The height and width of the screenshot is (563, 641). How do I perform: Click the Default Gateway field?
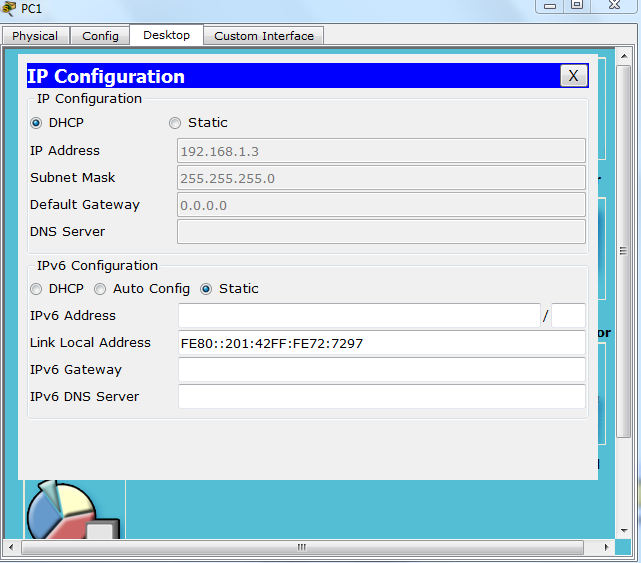coord(381,205)
